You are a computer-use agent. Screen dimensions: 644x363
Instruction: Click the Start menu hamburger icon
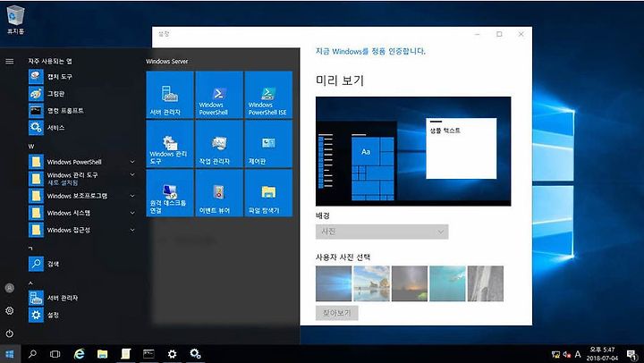10,61
